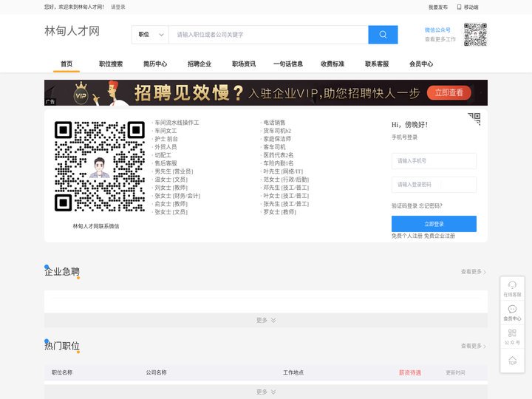Click the 微信公众号 link
This screenshot has height=399, width=532.
437,30
